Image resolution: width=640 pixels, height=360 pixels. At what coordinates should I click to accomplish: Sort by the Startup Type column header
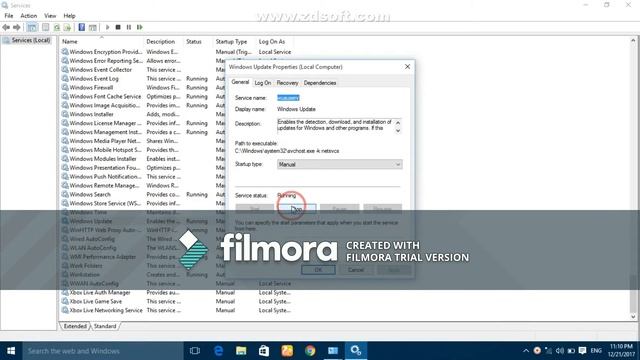coord(234,42)
